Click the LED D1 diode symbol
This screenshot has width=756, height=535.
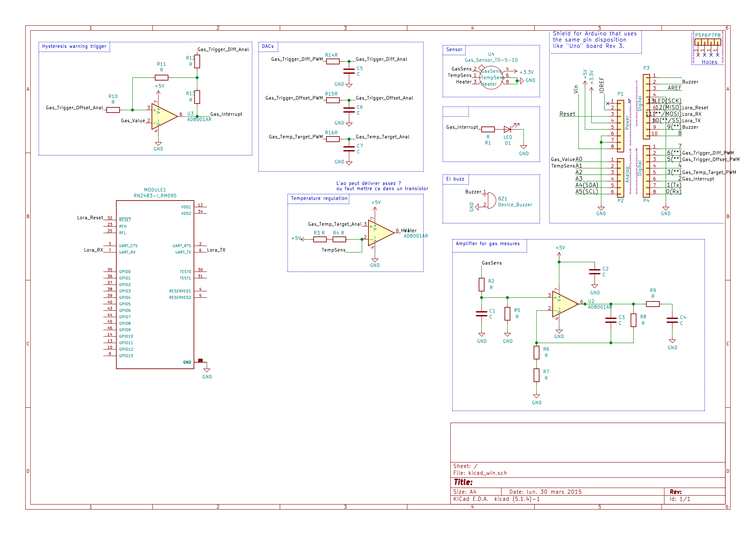507,129
